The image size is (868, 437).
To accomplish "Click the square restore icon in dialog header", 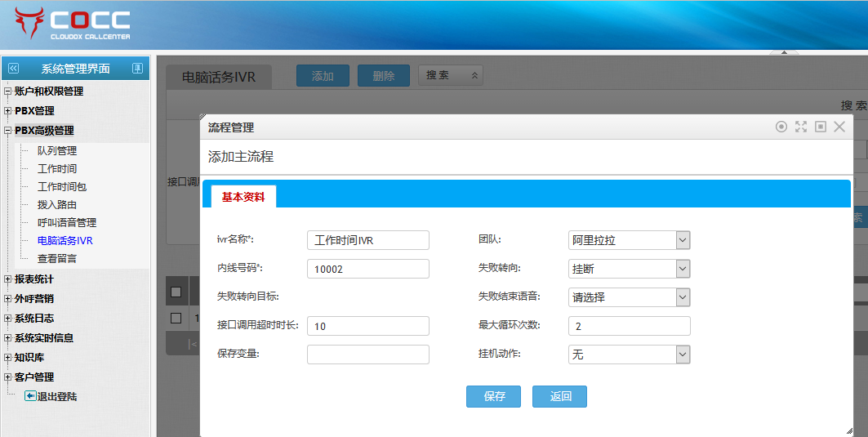I will [x=821, y=127].
